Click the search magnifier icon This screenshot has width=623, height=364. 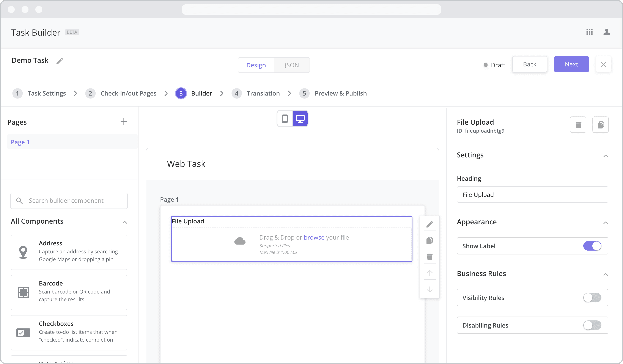(x=19, y=201)
